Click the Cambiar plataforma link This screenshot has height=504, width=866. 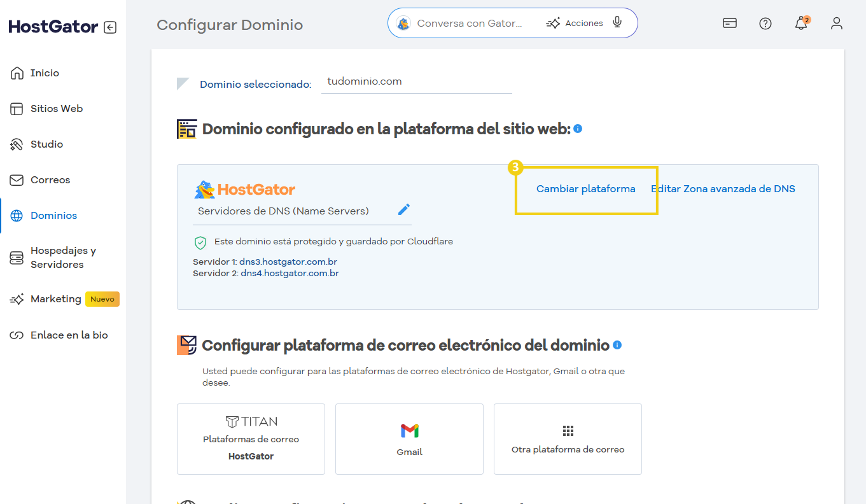(x=585, y=188)
